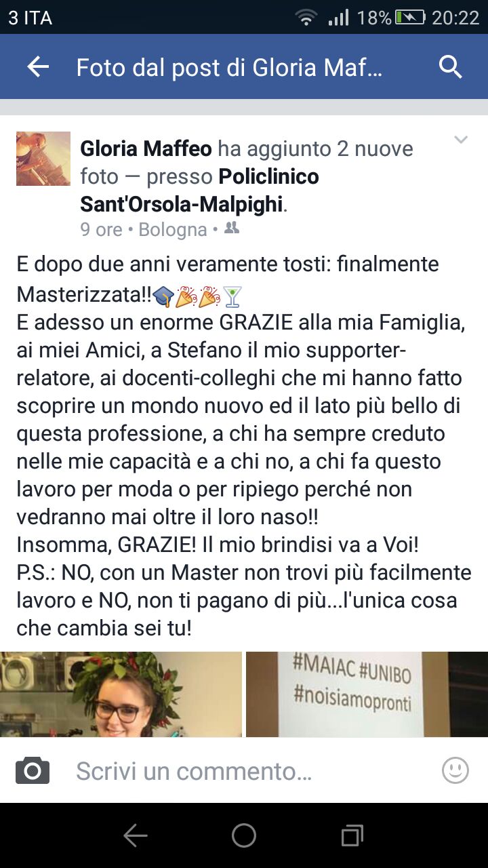
Task: Tap the '9 ore' timestamp
Action: coord(102,230)
